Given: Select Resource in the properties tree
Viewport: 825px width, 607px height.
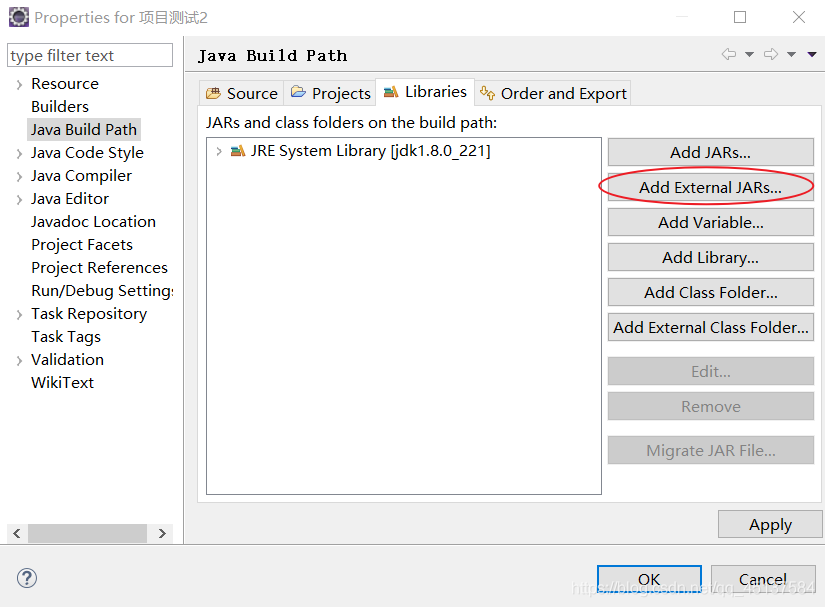Looking at the screenshot, I should pos(65,84).
